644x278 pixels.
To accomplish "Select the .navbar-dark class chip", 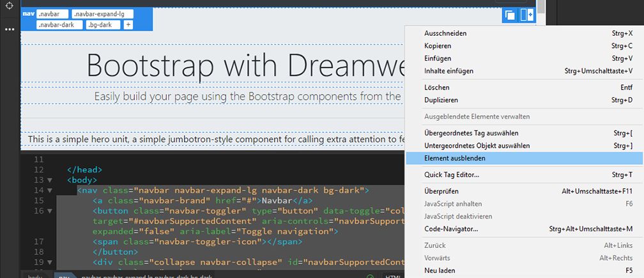I will point(59,25).
